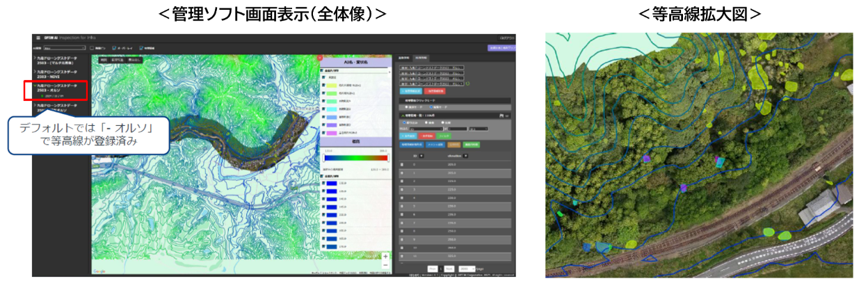Open the second tab of the right panel
868x286 pixels.
pos(421,58)
